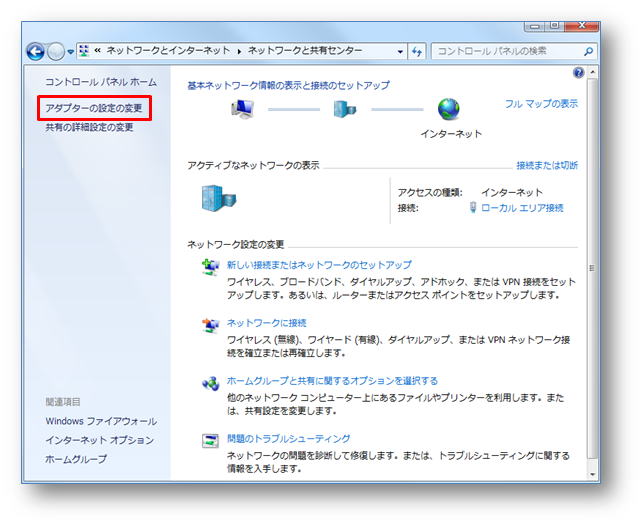Image resolution: width=643 pixels, height=526 pixels.
Task: Click the address bar control panel icon
Action: pos(84,51)
